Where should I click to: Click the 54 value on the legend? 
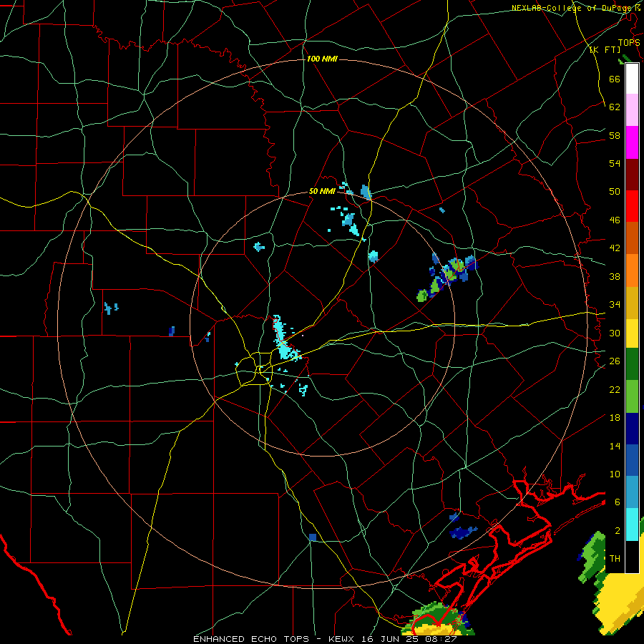click(x=615, y=163)
